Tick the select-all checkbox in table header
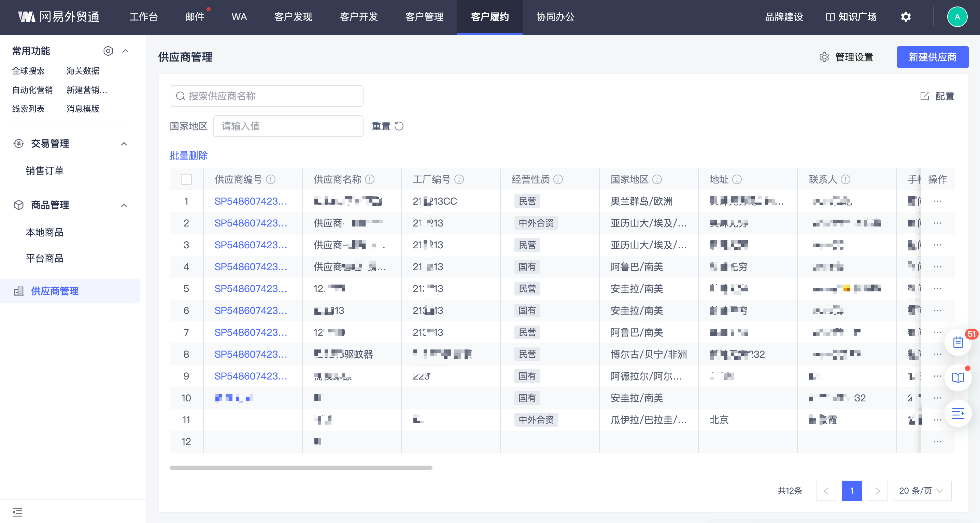Image resolution: width=980 pixels, height=523 pixels. click(186, 179)
